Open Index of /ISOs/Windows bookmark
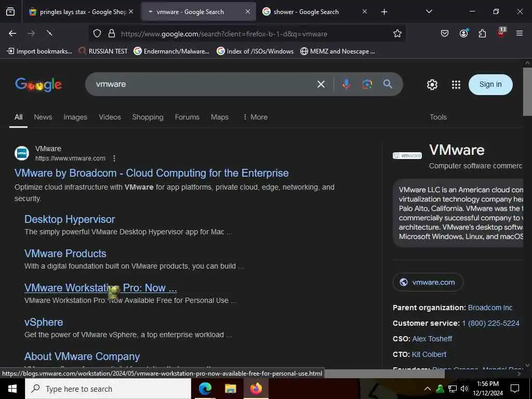Image resolution: width=532 pixels, height=399 pixels. (x=255, y=51)
